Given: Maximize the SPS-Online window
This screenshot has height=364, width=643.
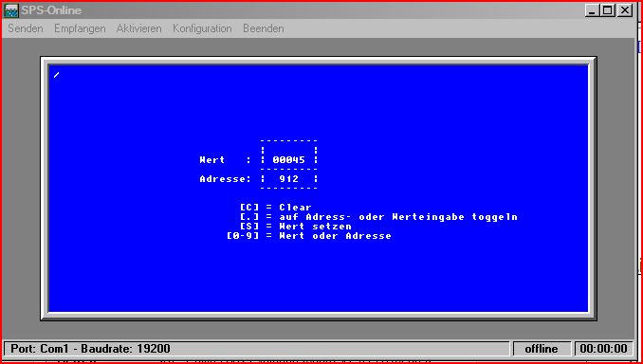Looking at the screenshot, I should [608, 10].
